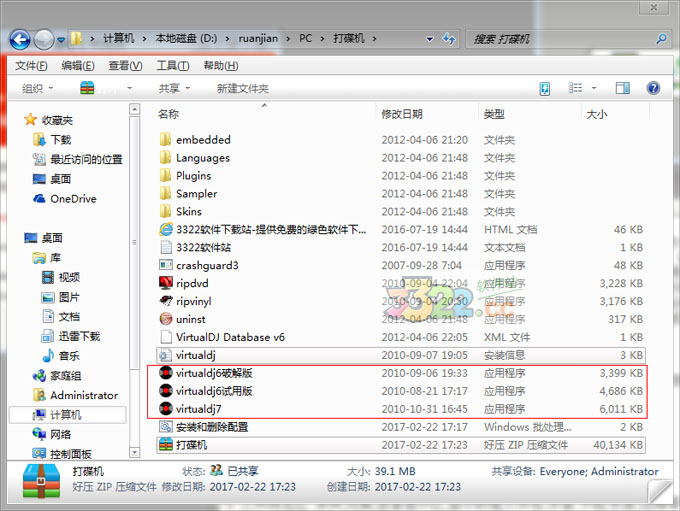Open the recent pages dropdown beside the Forward button
The width and height of the screenshot is (680, 511).
(x=61, y=39)
